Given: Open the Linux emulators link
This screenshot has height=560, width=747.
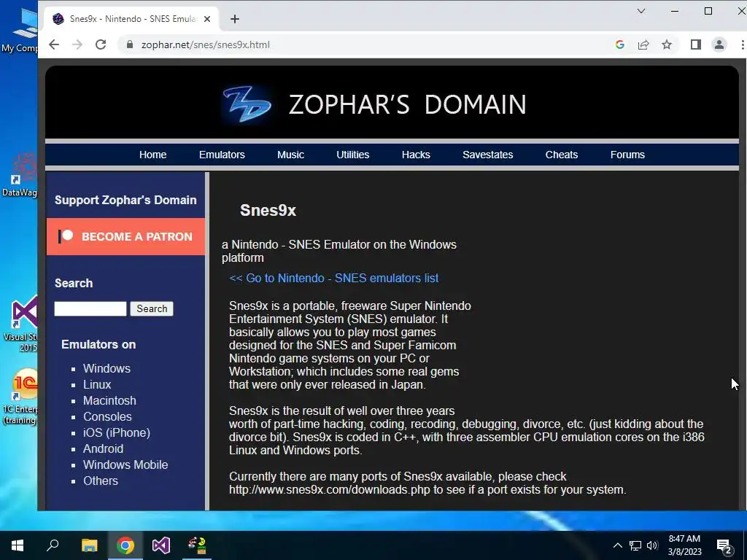Looking at the screenshot, I should [x=97, y=385].
